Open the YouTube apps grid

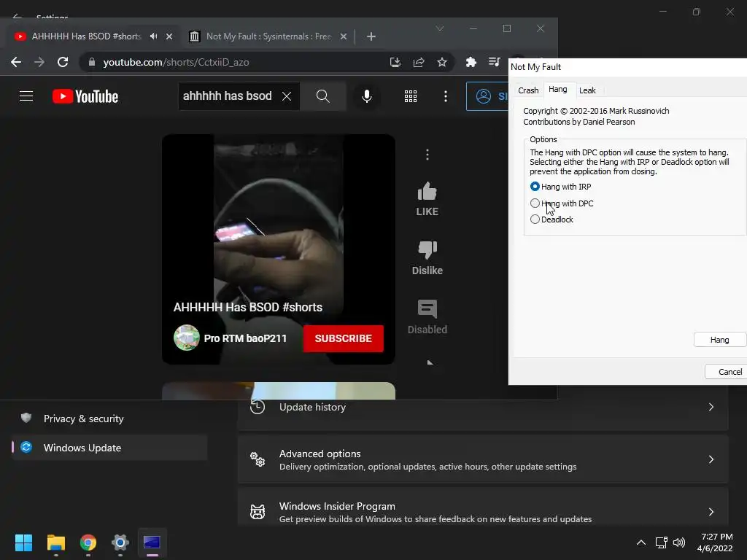click(x=411, y=96)
